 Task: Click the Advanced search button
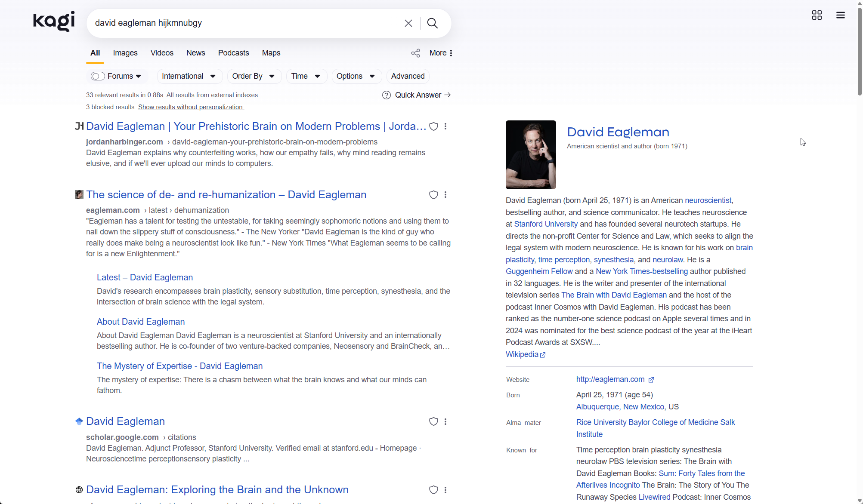click(x=408, y=77)
